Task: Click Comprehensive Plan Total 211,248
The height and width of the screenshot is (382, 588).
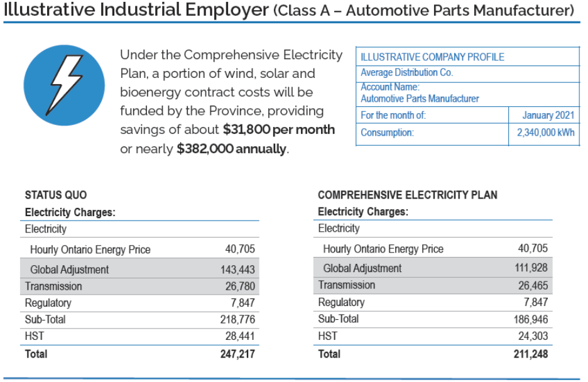Action: coord(531,354)
